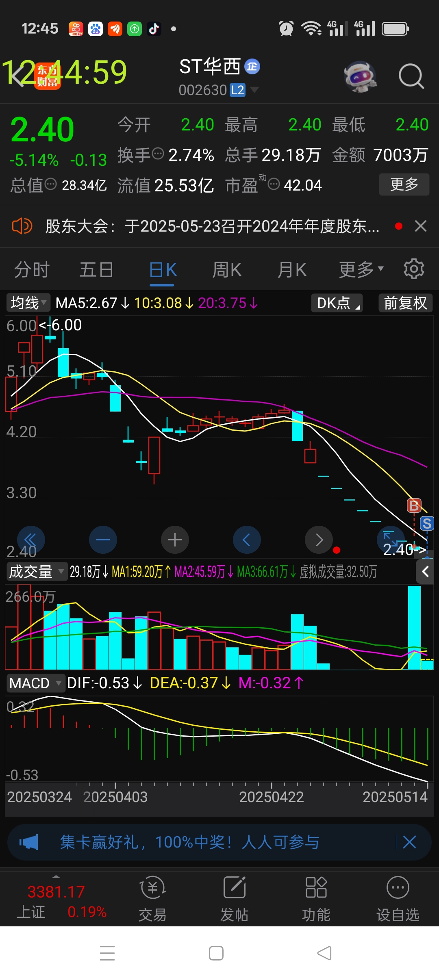Move chart left with the blue arrow
439x980 pixels.
[x=247, y=540]
